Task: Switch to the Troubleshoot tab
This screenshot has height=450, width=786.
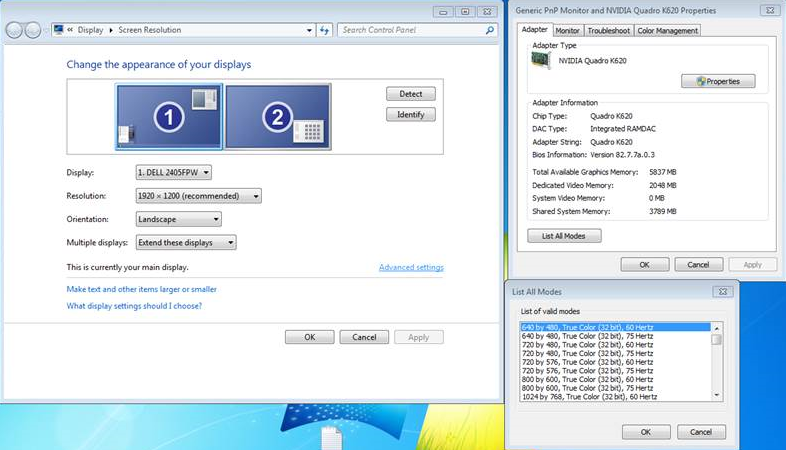Action: pos(608,31)
